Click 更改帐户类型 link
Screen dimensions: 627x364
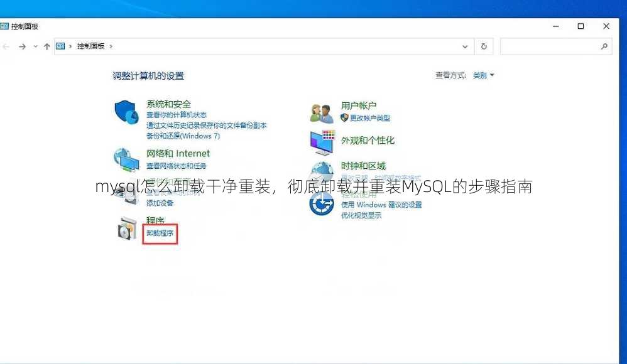(x=370, y=118)
